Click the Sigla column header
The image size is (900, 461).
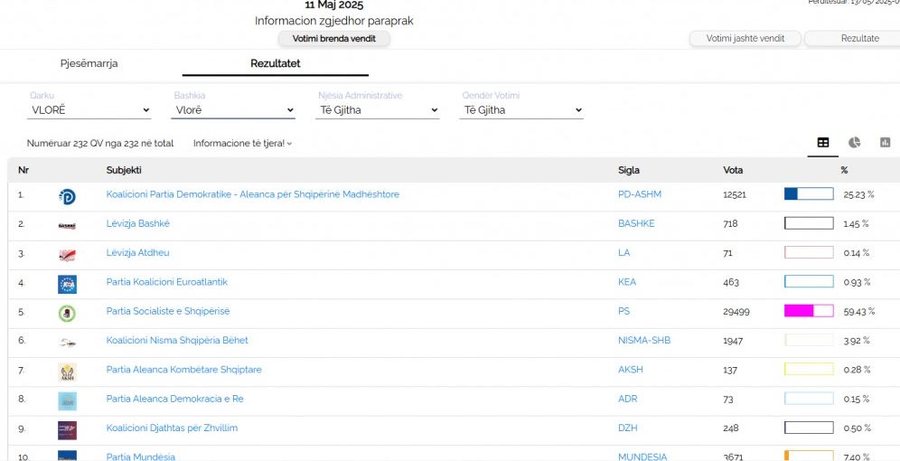629,171
